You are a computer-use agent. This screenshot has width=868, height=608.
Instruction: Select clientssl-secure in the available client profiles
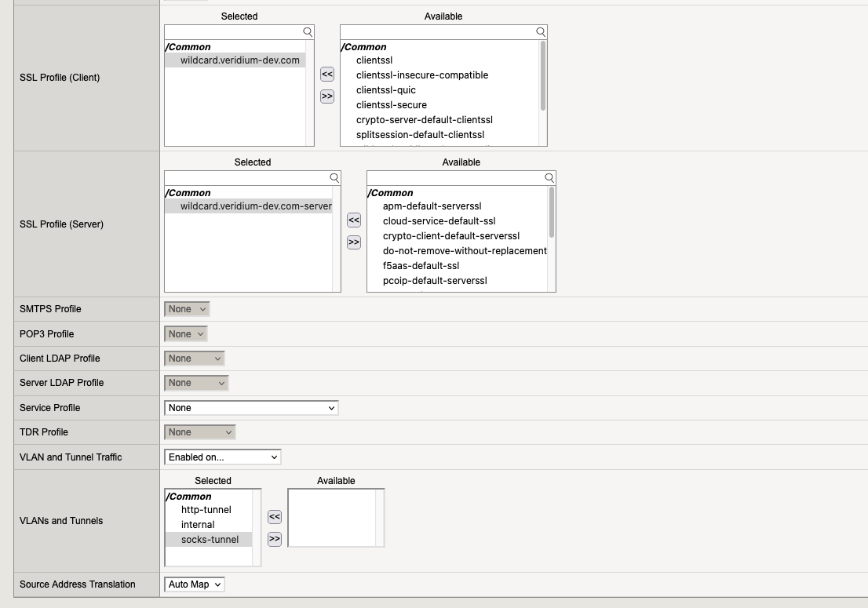(391, 105)
